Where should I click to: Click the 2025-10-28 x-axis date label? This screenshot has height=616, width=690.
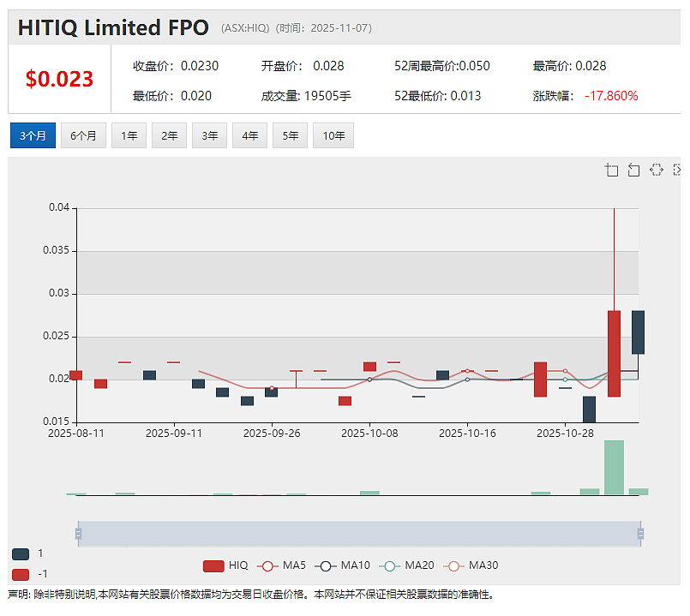[565, 434]
